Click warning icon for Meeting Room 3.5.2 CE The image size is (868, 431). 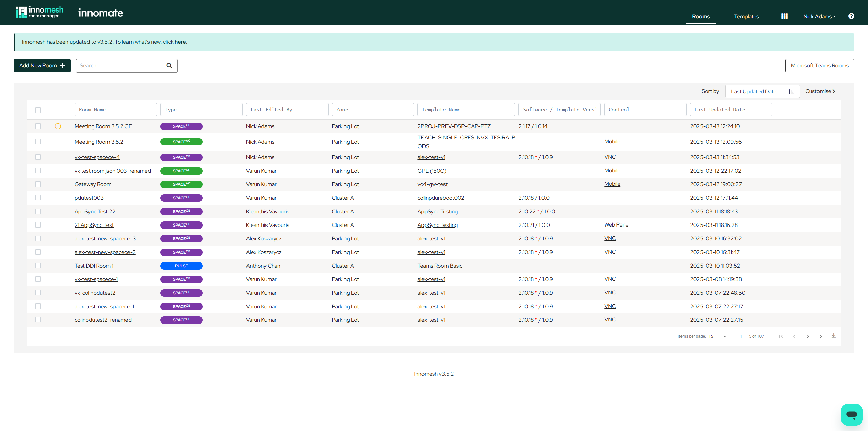58,126
